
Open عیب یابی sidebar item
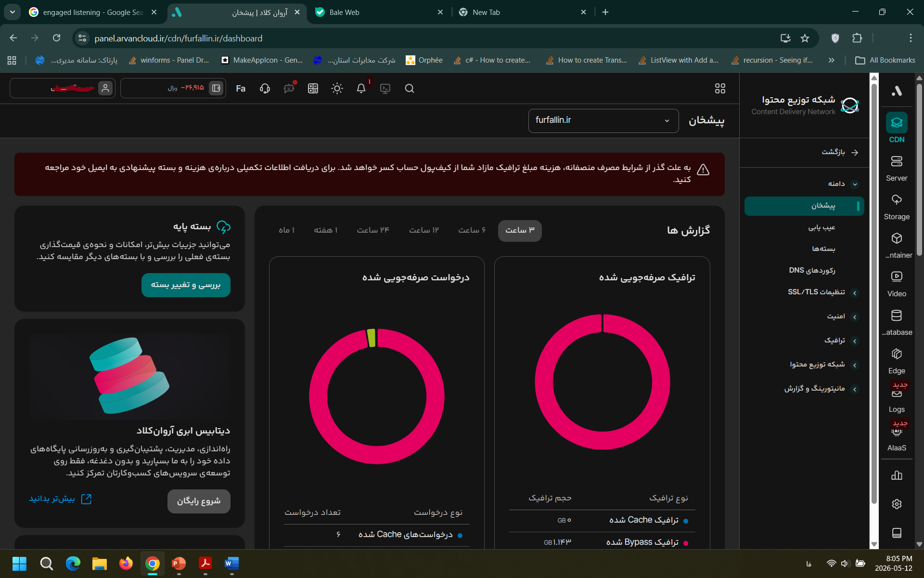point(821,227)
